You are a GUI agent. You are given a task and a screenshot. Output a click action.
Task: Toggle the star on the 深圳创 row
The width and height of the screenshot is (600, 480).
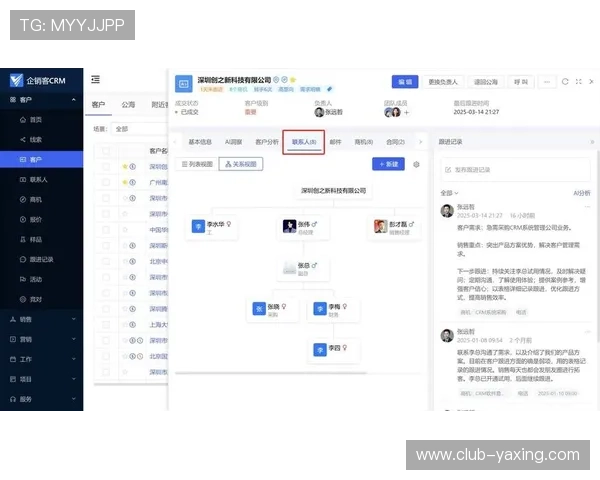pos(125,167)
